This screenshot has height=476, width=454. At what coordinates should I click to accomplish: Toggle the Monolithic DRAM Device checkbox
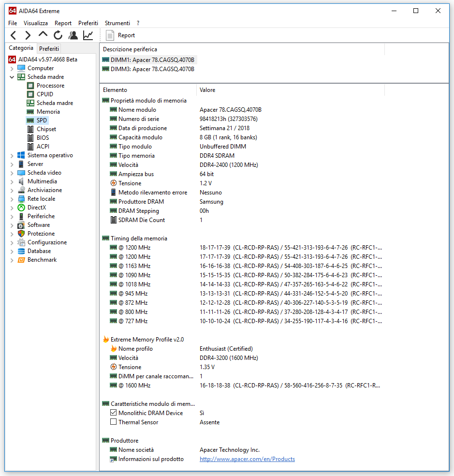click(113, 413)
